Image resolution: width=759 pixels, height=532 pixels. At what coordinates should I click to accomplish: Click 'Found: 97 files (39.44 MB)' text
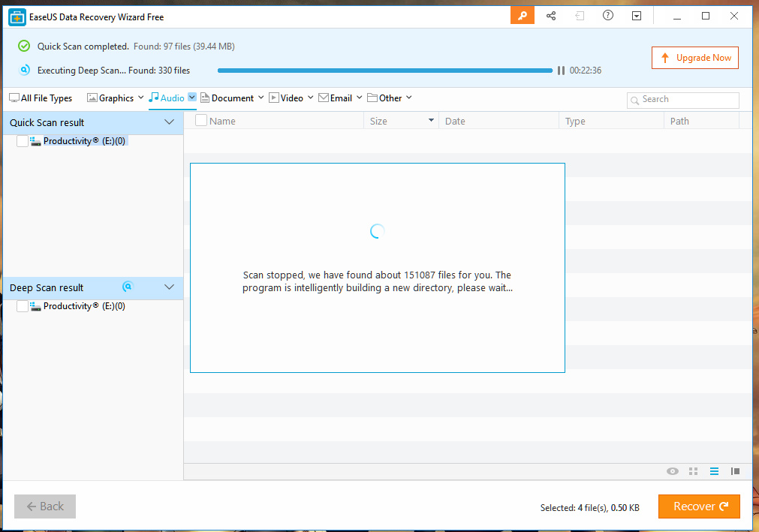[184, 47]
